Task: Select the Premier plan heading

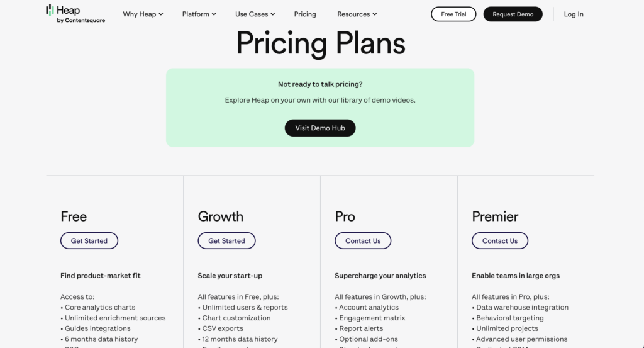Action: click(495, 216)
